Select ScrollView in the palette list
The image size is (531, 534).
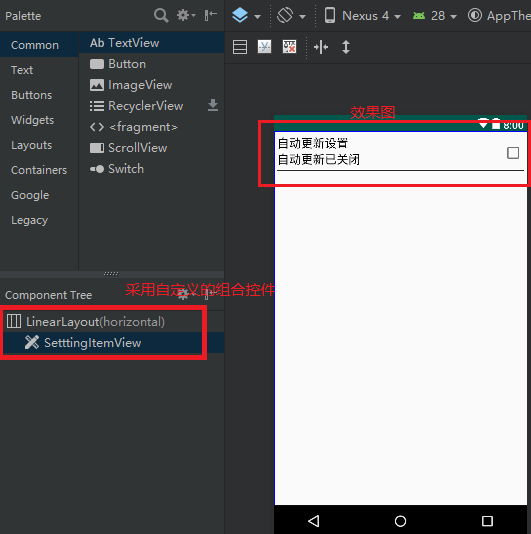tap(152, 148)
